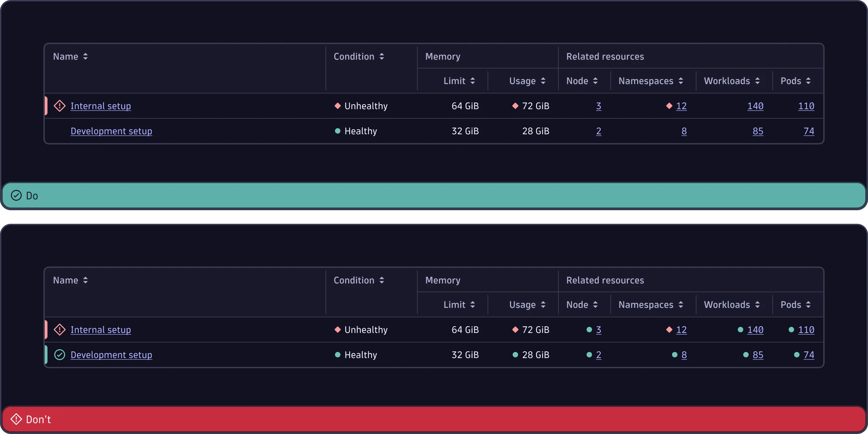Open pods 110 link in Don't table

coord(806,330)
